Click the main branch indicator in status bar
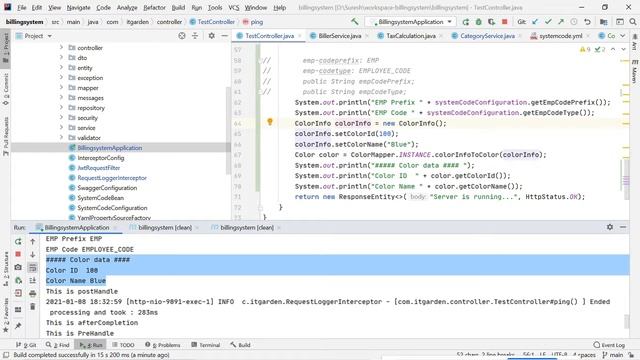 pos(613,355)
